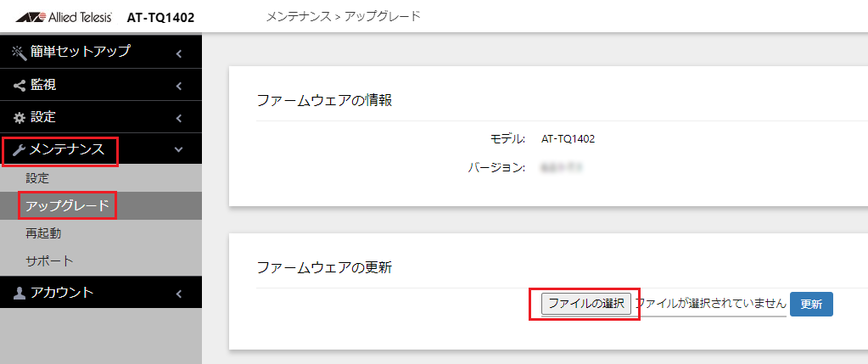Click the ファイルが選択されていません file field
The width and height of the screenshot is (868, 364).
pyautogui.click(x=711, y=304)
